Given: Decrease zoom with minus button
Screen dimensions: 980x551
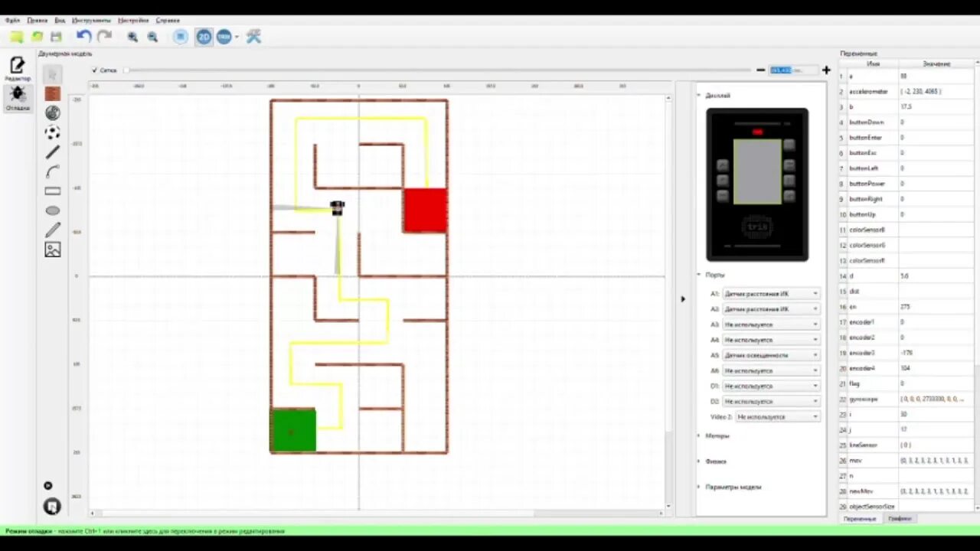Looking at the screenshot, I should tap(760, 70).
